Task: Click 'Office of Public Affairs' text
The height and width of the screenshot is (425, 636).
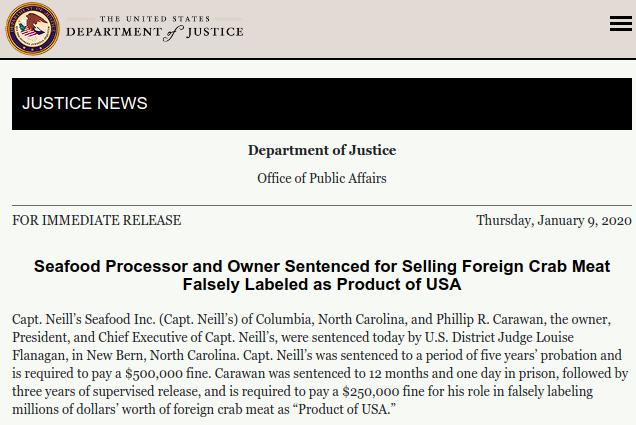Action: (322, 178)
